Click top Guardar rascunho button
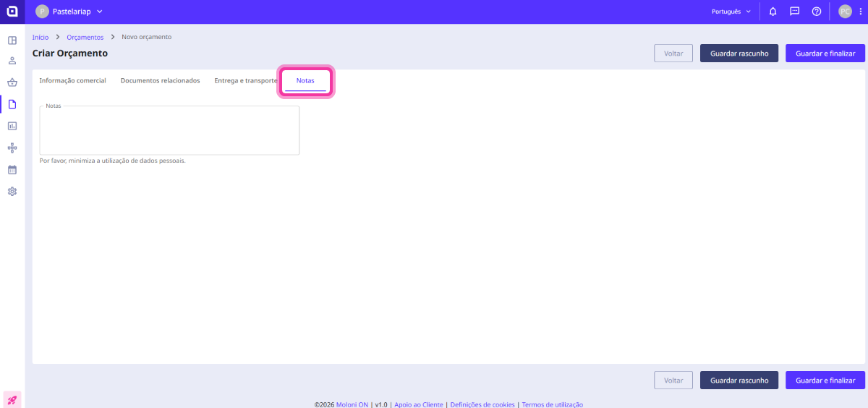The width and height of the screenshot is (868, 408). pyautogui.click(x=739, y=54)
